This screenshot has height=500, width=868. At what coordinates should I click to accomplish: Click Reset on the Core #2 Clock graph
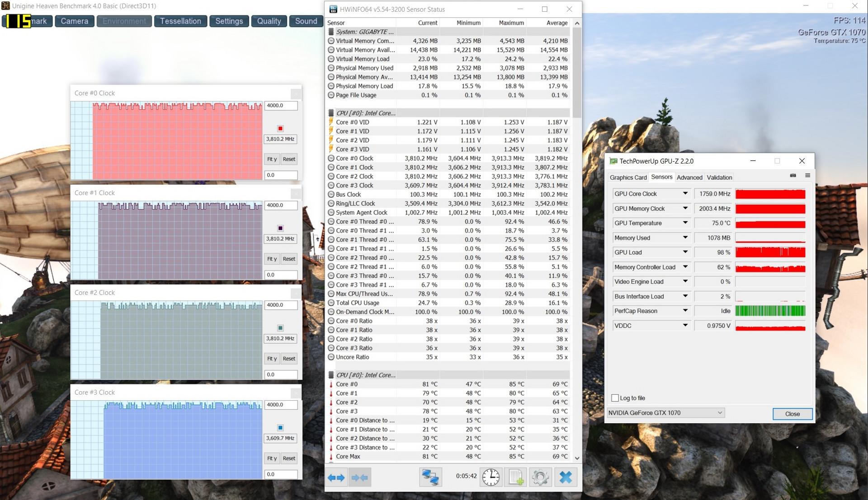289,359
